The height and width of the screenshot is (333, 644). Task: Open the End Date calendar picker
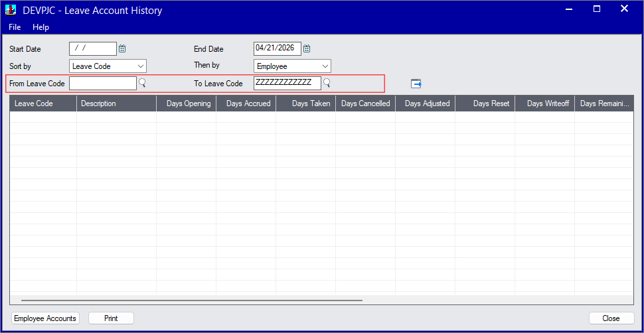pos(307,48)
